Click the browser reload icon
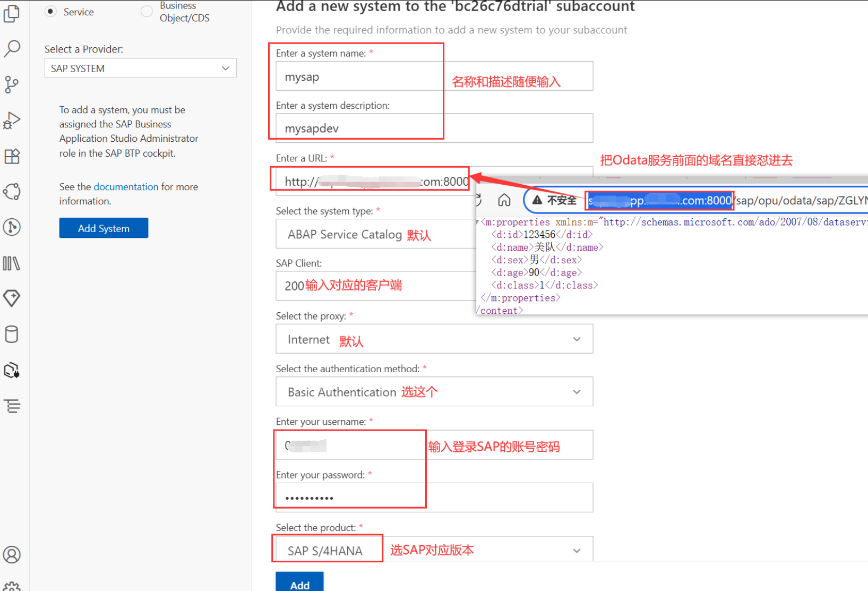The image size is (868, 591). point(479,200)
